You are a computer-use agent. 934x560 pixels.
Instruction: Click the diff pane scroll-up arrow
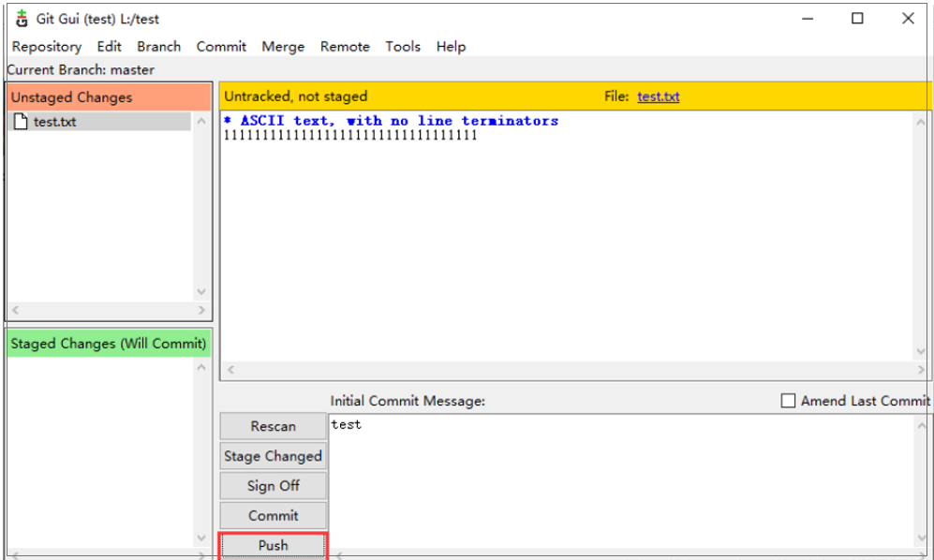tap(921, 122)
